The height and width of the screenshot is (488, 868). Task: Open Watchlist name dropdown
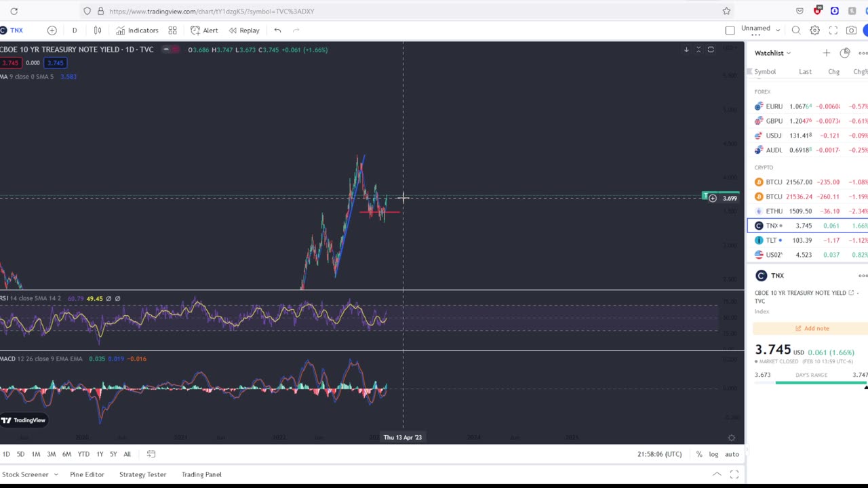click(772, 53)
